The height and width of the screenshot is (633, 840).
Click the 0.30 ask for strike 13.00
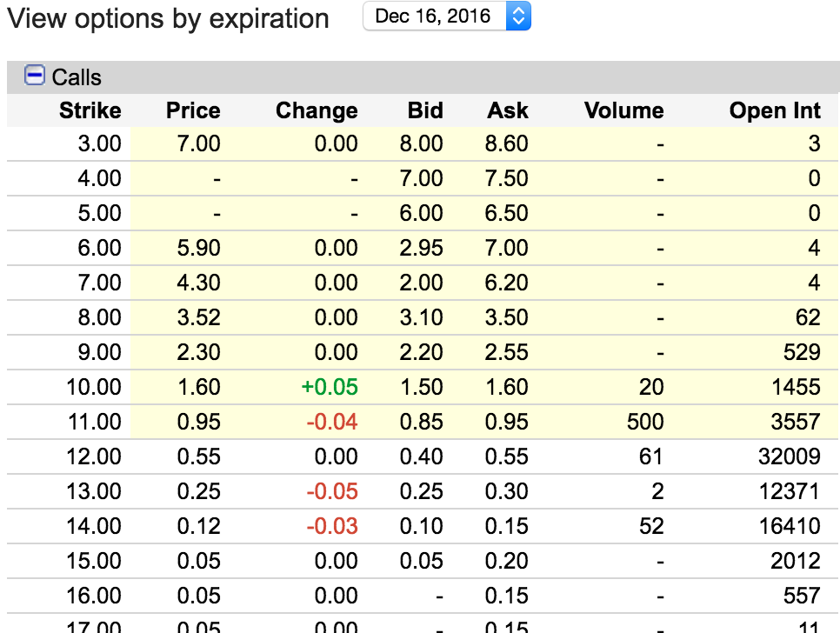[x=506, y=491]
